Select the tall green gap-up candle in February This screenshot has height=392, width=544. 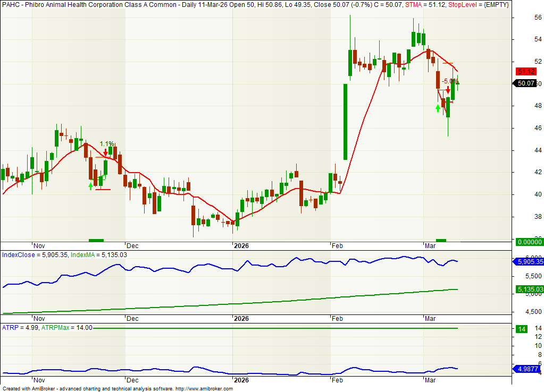345,122
